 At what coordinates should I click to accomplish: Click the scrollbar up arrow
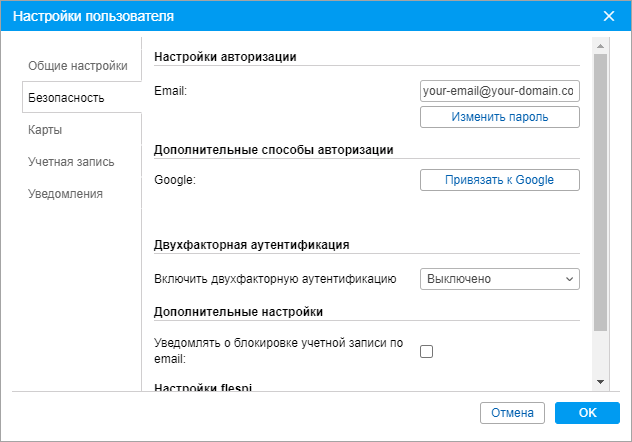tap(600, 46)
